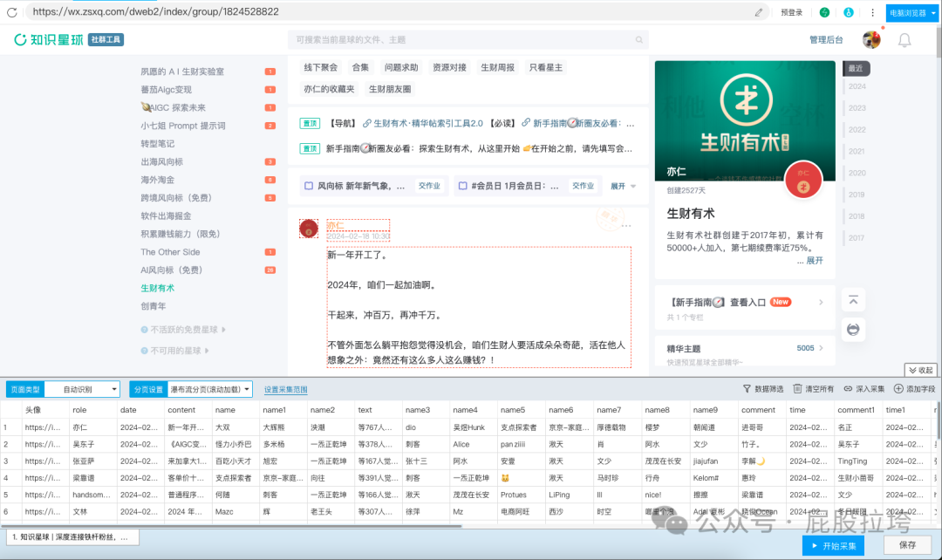Open 精华主题 5005 chevron
Image resolution: width=942 pixels, height=560 pixels.
821,348
